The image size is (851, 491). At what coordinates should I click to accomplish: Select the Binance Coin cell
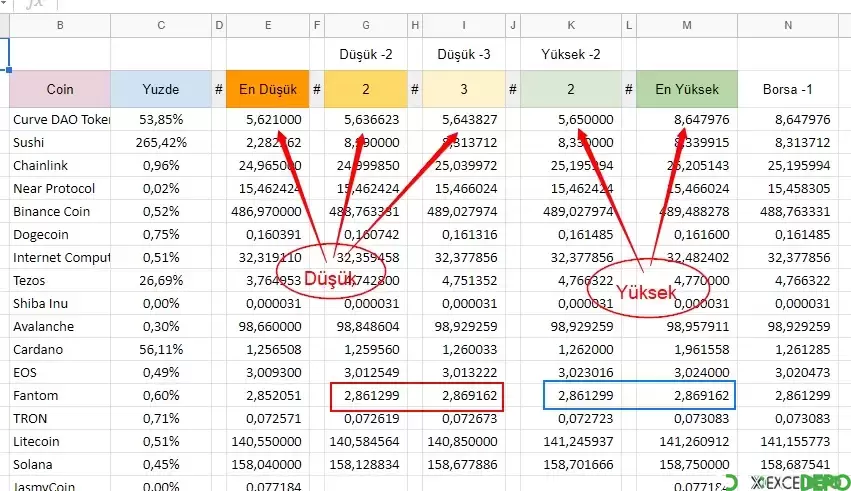pos(60,212)
